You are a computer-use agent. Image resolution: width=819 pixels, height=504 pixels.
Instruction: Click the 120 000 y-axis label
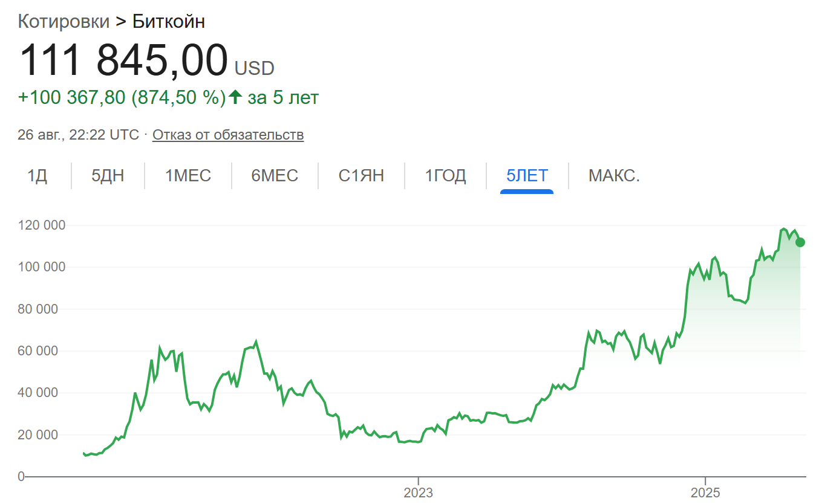42,225
